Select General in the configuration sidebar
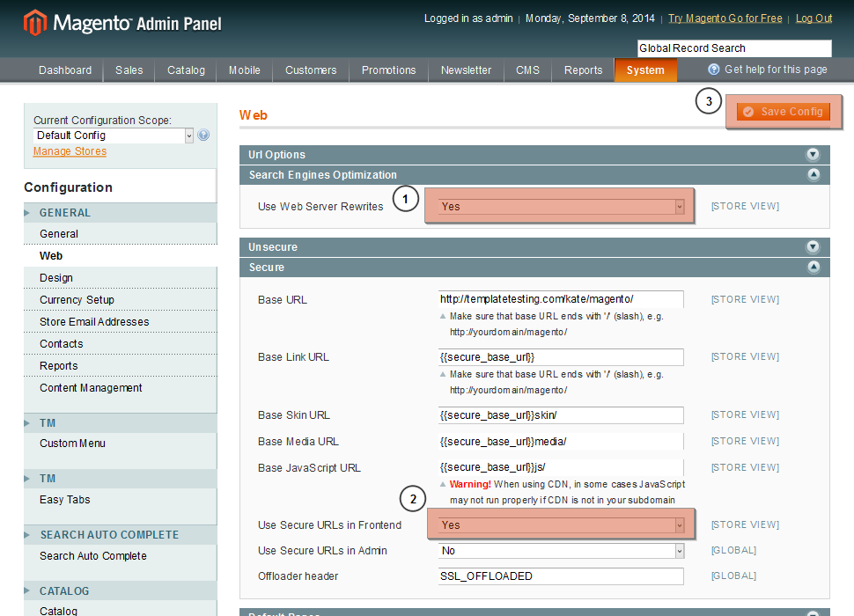The width and height of the screenshot is (854, 616). 121,234
